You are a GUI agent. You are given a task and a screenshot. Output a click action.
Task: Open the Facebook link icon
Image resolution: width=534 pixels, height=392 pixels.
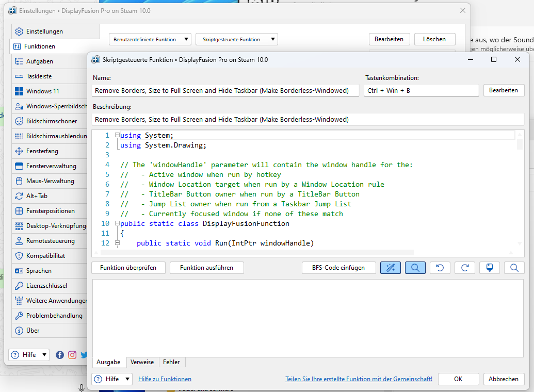point(60,355)
